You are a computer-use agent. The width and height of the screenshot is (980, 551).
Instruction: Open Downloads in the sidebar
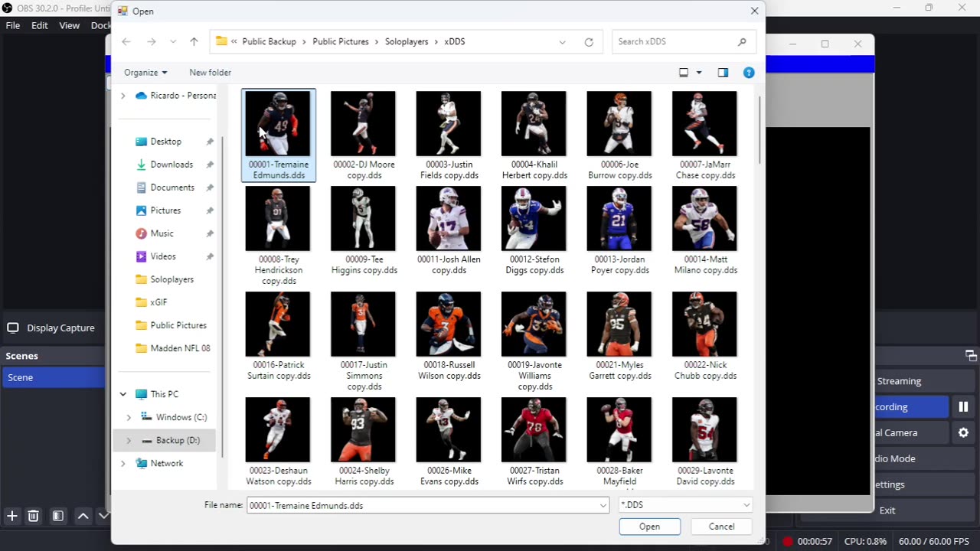click(x=171, y=165)
